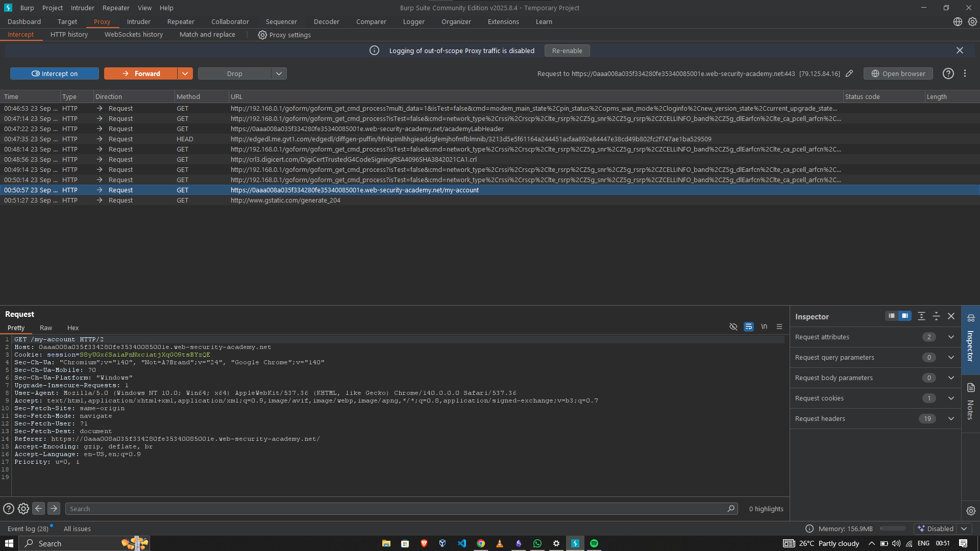Toggle hide non-printable characters eye icon
Screen dimensions: 980x551
[x=733, y=327]
